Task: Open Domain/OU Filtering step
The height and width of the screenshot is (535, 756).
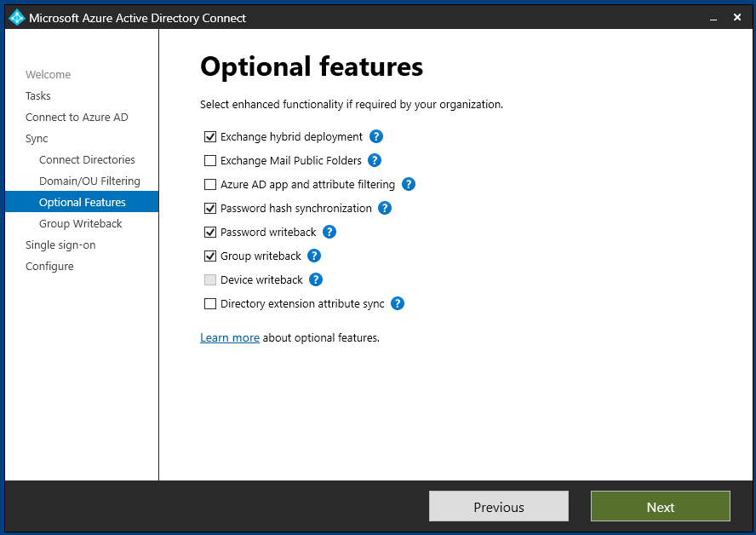Action: coord(89,181)
